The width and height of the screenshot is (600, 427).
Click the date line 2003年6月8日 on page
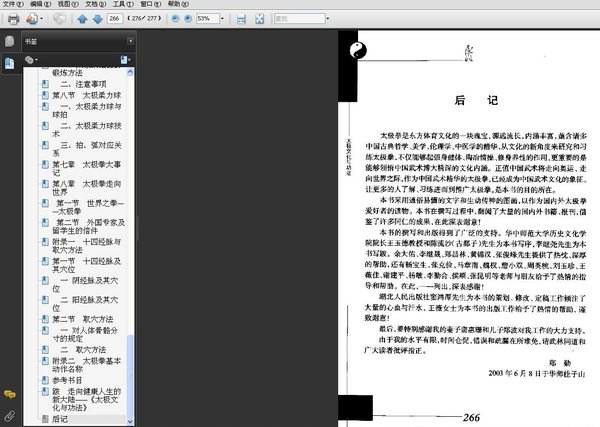coord(536,373)
